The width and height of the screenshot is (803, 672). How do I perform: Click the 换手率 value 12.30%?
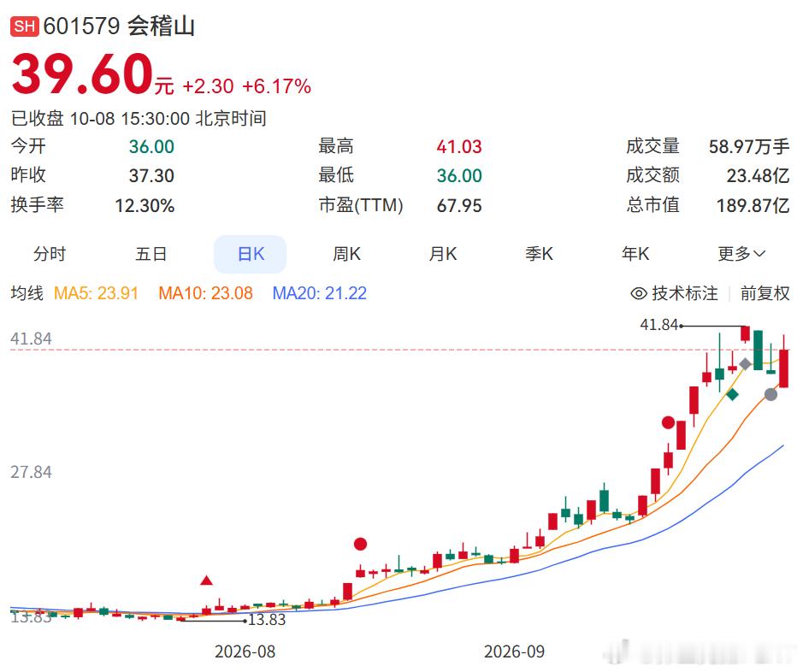[x=145, y=206]
